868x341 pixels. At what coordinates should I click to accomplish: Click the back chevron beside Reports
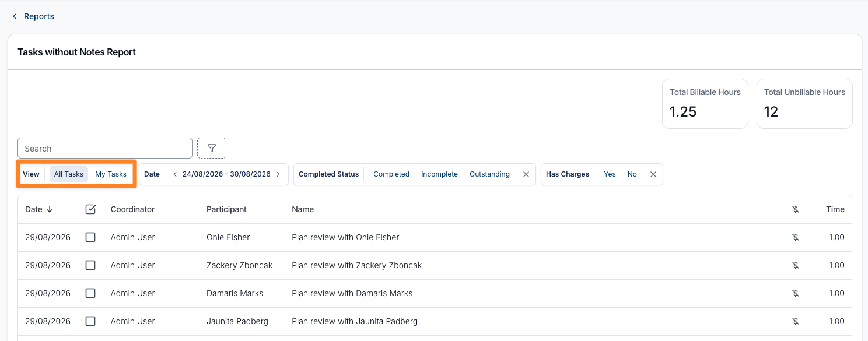tap(15, 16)
